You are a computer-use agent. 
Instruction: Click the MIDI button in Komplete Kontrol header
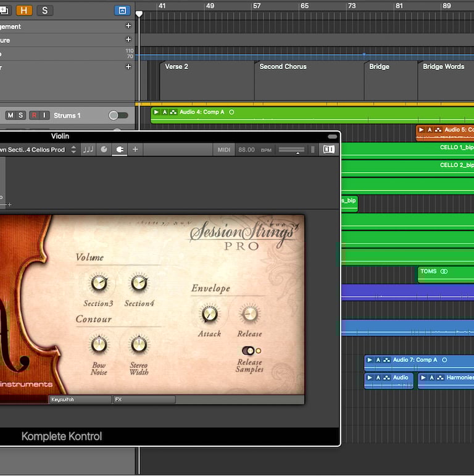pos(223,149)
